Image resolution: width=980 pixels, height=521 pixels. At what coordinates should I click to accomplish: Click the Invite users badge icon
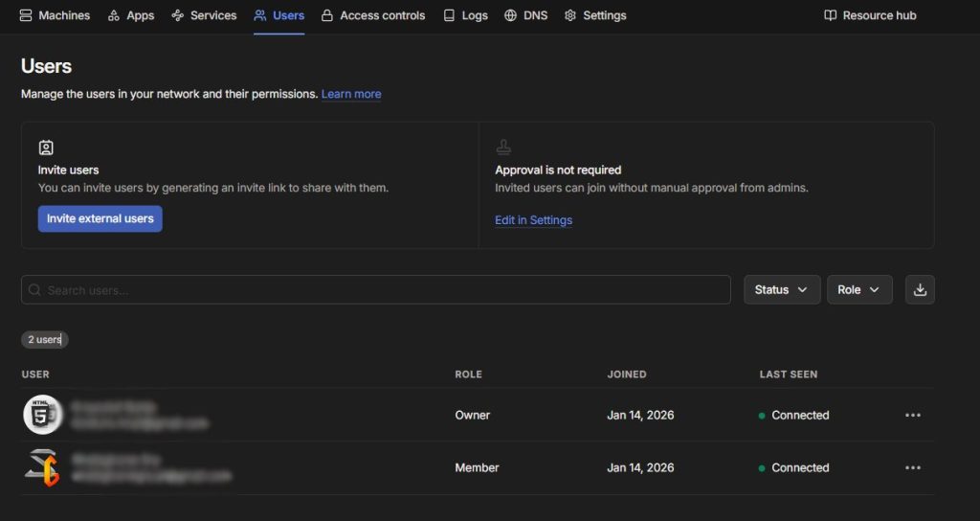point(46,147)
